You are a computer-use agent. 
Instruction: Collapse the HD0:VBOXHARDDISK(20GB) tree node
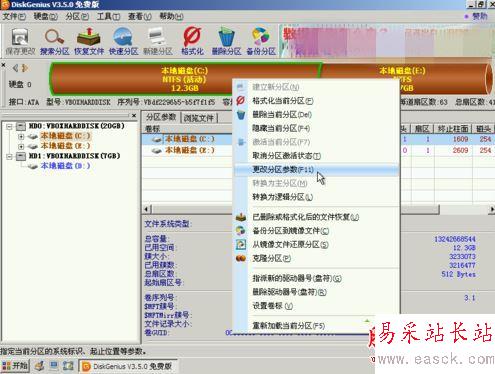9,126
